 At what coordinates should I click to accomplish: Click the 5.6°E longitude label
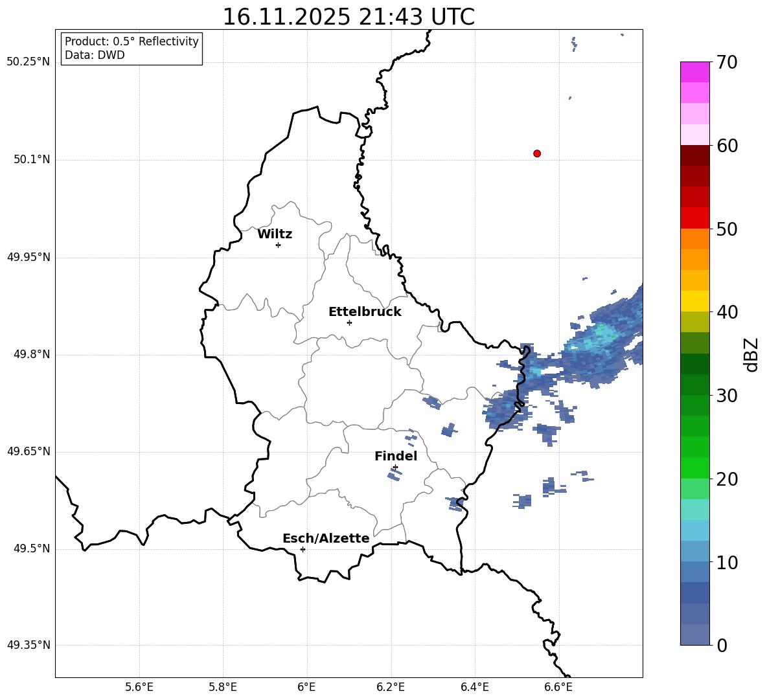point(139,687)
